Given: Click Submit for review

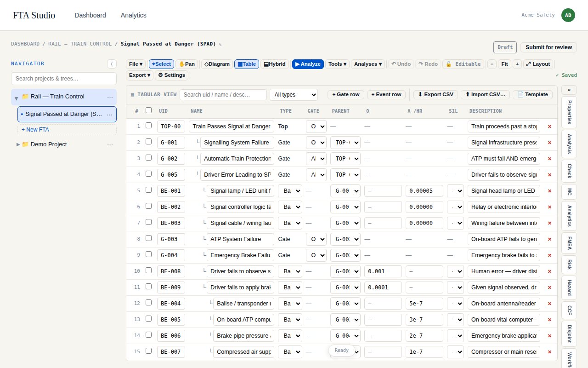Looking at the screenshot, I should click(548, 47).
